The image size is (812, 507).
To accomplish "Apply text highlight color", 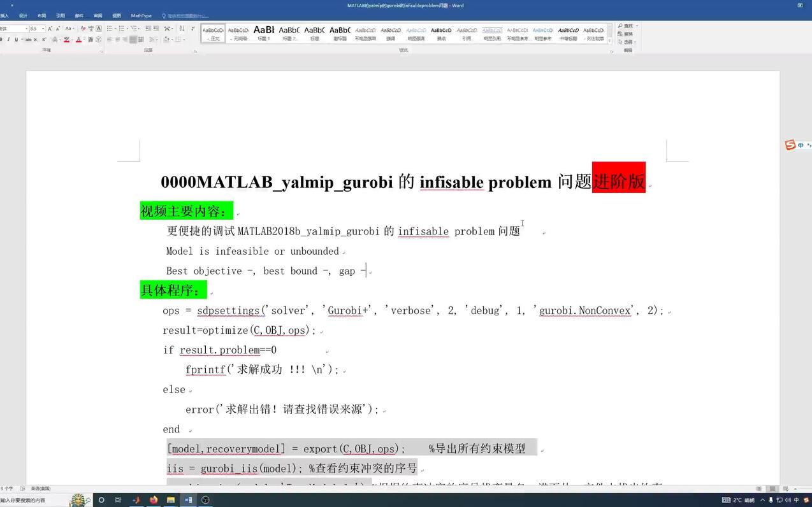I will [66, 39].
